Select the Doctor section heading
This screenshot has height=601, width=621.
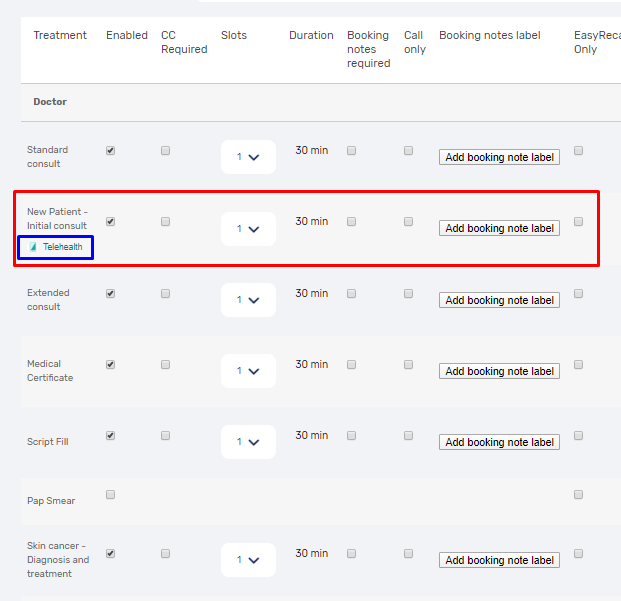tap(50, 102)
